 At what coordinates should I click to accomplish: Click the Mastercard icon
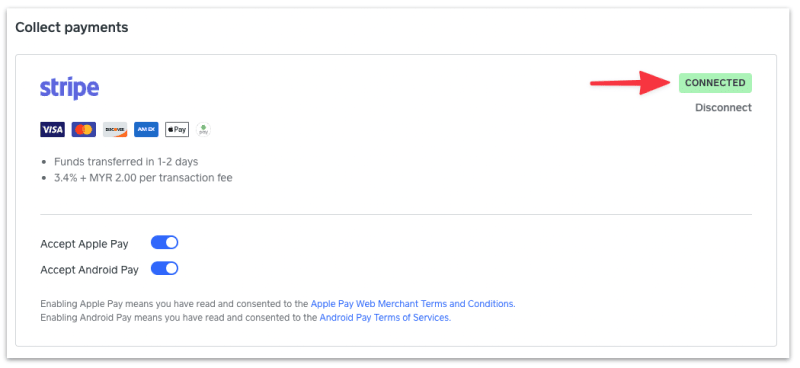84,130
